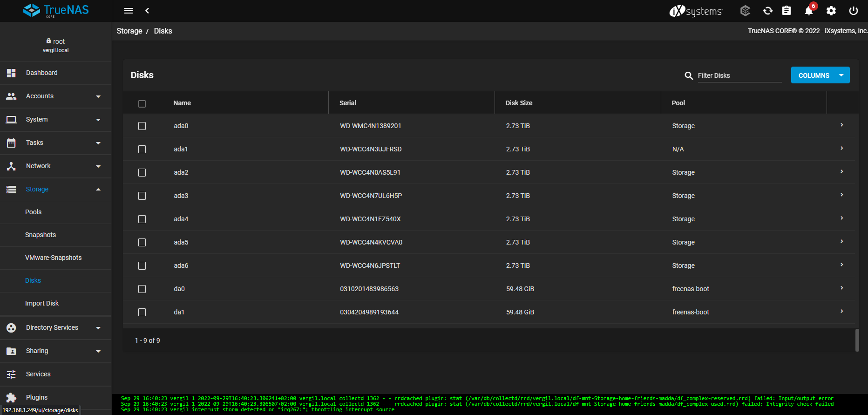
Task: Click the search magnifier icon
Action: pyautogui.click(x=689, y=75)
